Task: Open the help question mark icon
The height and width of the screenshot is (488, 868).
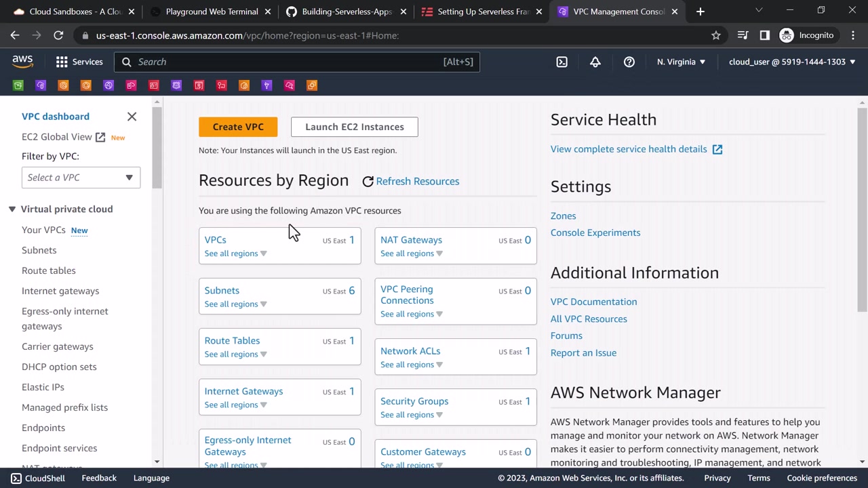Action: (x=629, y=62)
